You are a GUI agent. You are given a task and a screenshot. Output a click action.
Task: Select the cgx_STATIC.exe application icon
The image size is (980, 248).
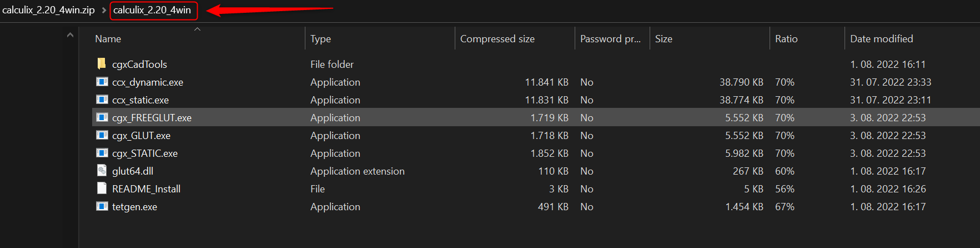(102, 153)
